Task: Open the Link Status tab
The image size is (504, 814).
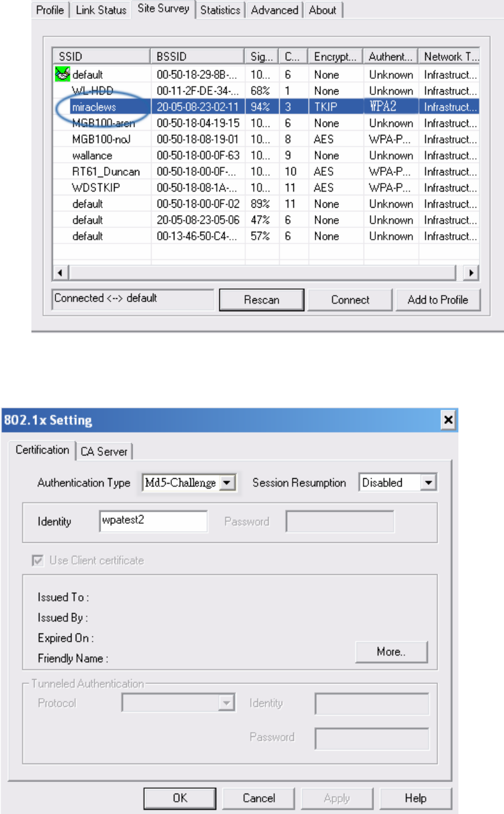Action: [x=100, y=10]
